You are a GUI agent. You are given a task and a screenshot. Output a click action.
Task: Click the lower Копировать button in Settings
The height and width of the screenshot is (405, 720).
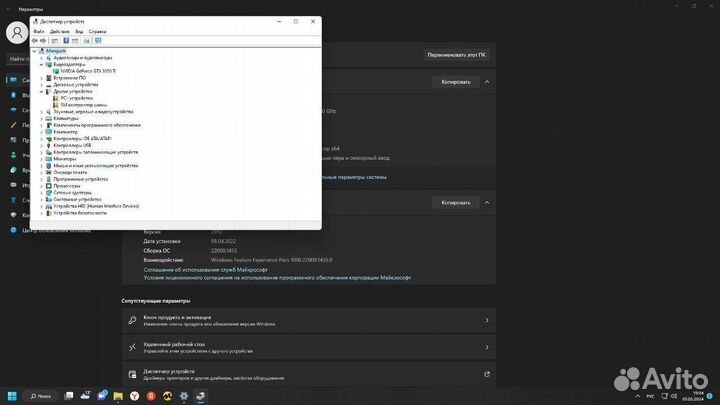tap(456, 202)
